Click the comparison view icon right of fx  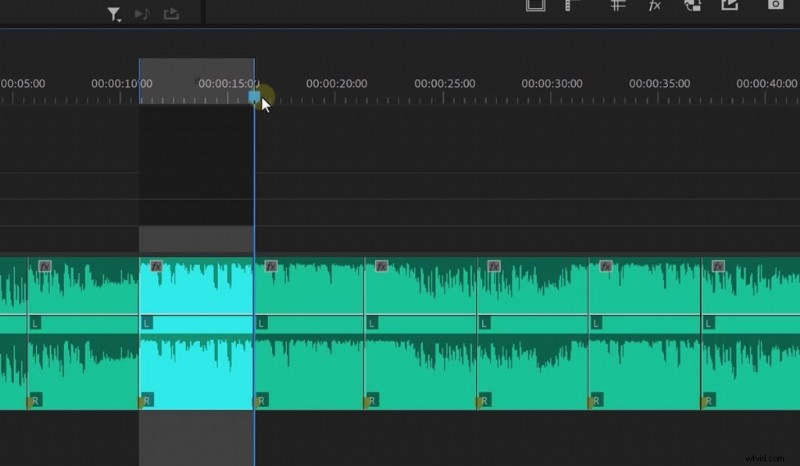pyautogui.click(x=692, y=5)
